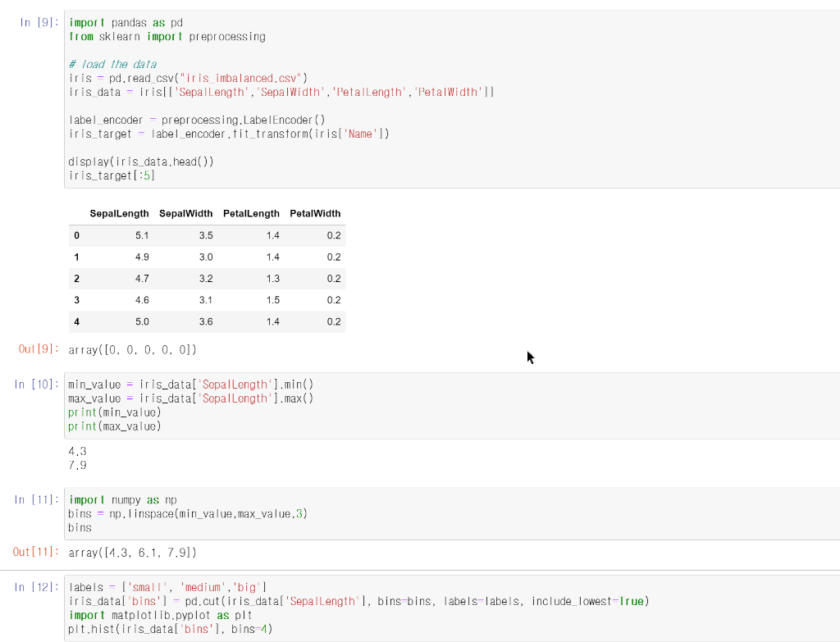
Task: Select the In [12] prompt label
Action: pos(36,587)
